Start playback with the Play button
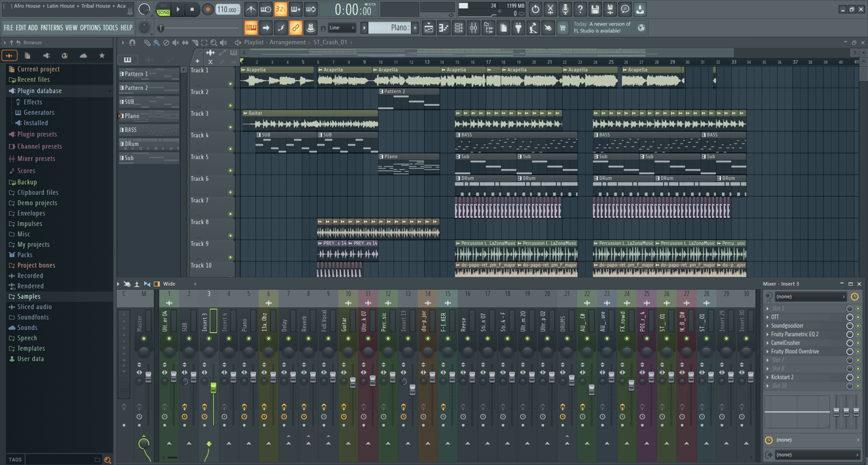Viewport: 868px width, 465px height. tap(179, 9)
